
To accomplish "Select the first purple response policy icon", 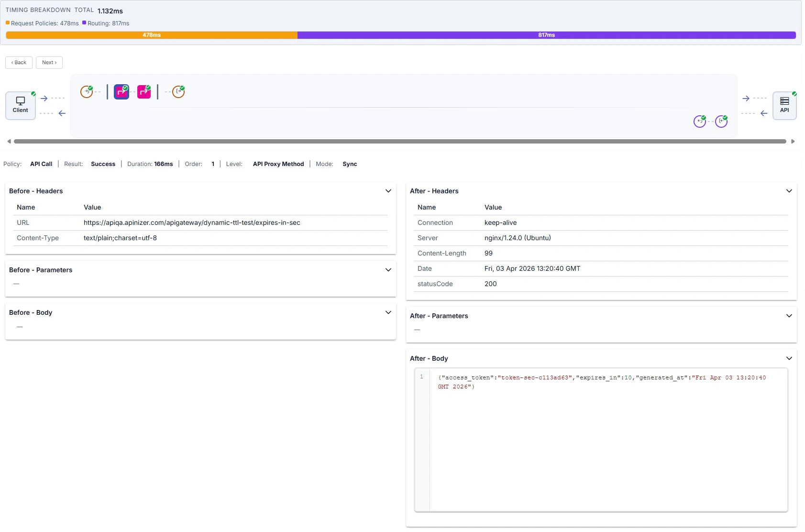I will tap(699, 121).
